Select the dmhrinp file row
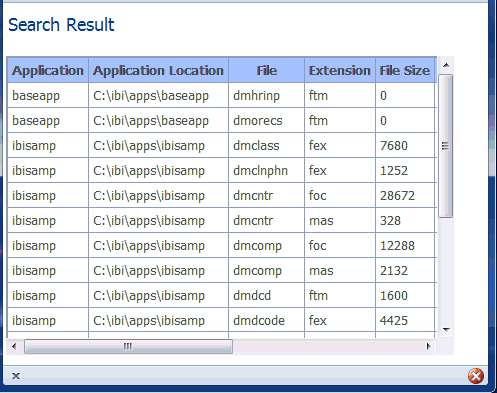This screenshot has height=393, width=497. tap(222, 95)
